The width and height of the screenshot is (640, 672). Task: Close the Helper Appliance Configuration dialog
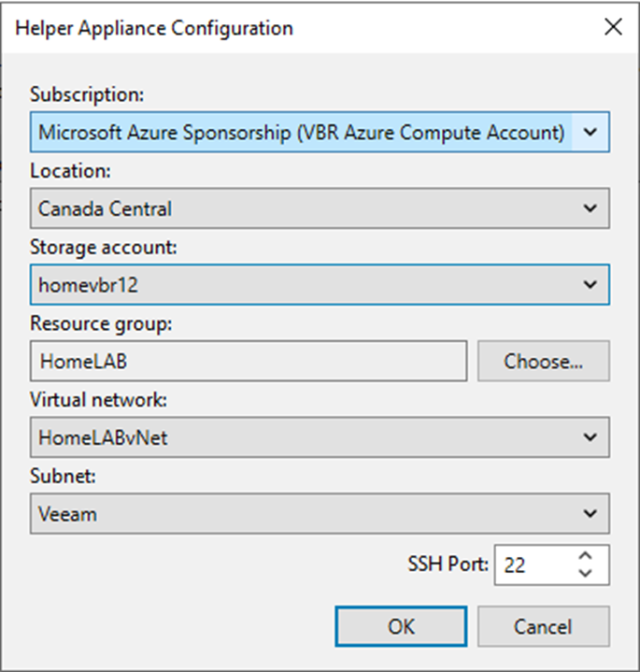pos(613,27)
